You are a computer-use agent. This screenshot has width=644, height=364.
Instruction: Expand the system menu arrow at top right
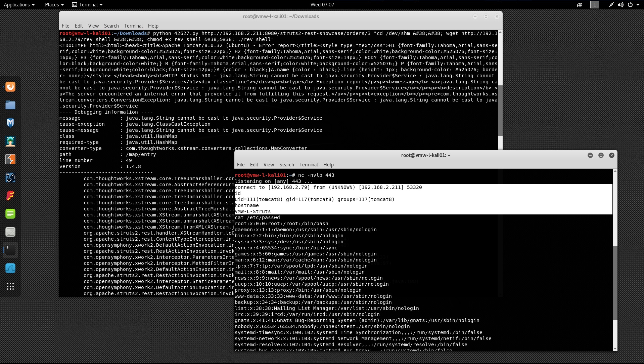click(x=638, y=5)
